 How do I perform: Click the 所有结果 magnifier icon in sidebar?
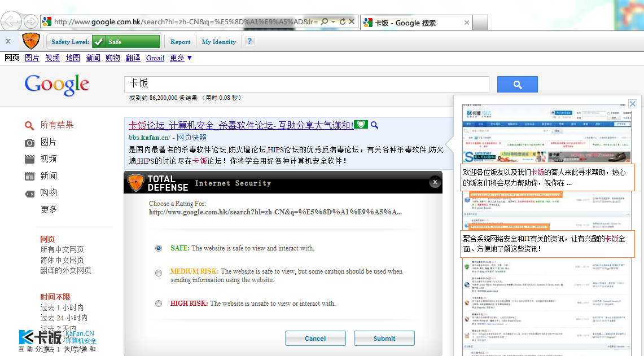[x=29, y=125]
